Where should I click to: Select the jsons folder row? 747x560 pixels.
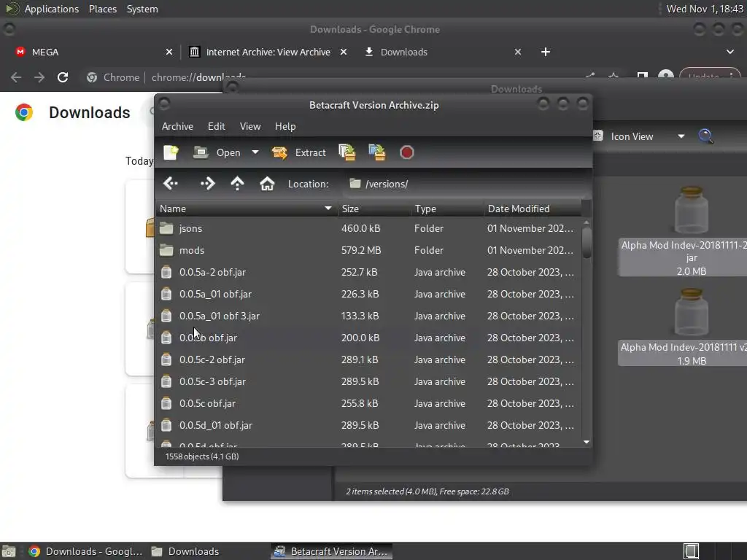click(368, 228)
